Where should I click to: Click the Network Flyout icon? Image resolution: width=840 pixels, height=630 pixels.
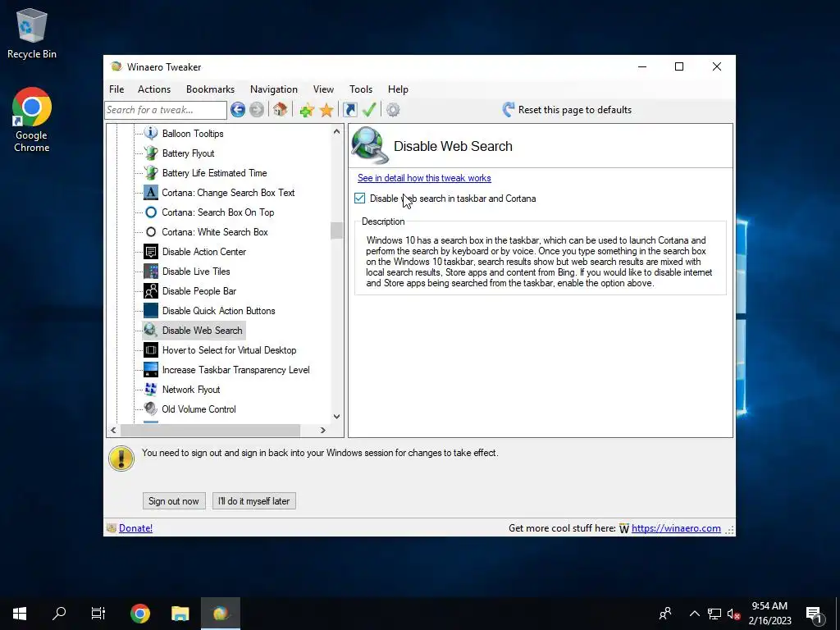pos(151,390)
